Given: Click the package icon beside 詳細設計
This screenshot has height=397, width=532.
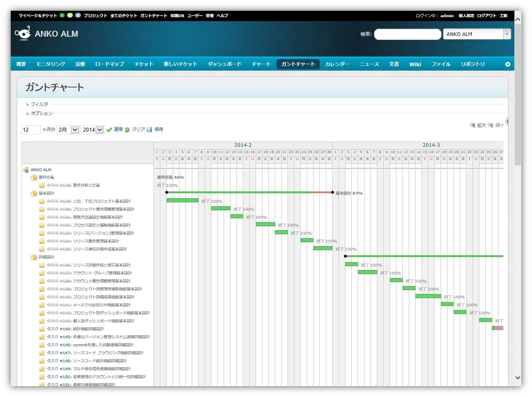Looking at the screenshot, I should [34, 257].
